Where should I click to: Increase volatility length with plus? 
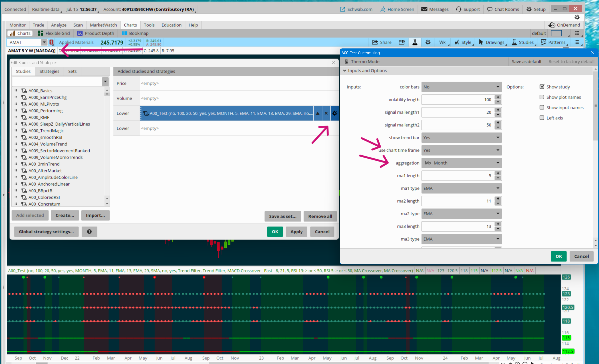(498, 97)
